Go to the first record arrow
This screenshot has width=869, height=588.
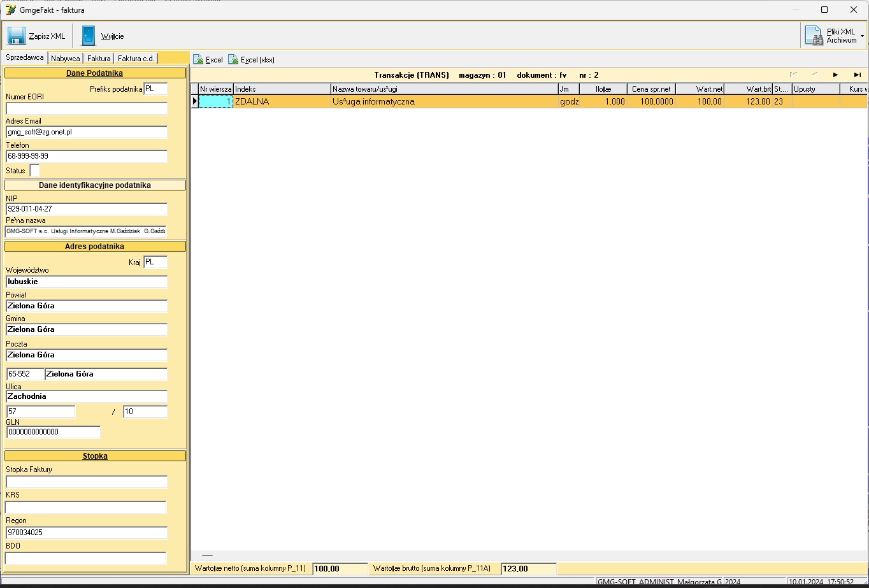[x=793, y=75]
